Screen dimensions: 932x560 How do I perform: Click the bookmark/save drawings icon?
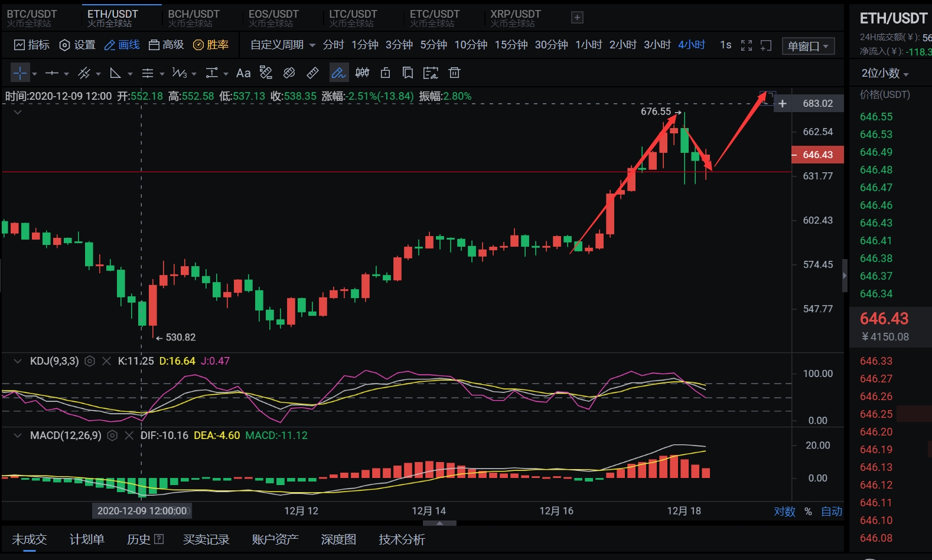pyautogui.click(x=408, y=73)
